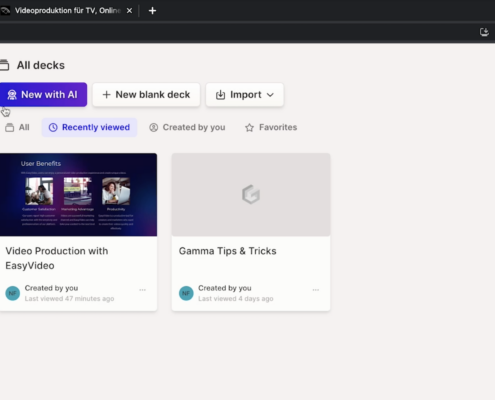Viewport: 495px width, 400px height.
Task: Click NF avatar on Gamma Tips card
Action: click(186, 293)
